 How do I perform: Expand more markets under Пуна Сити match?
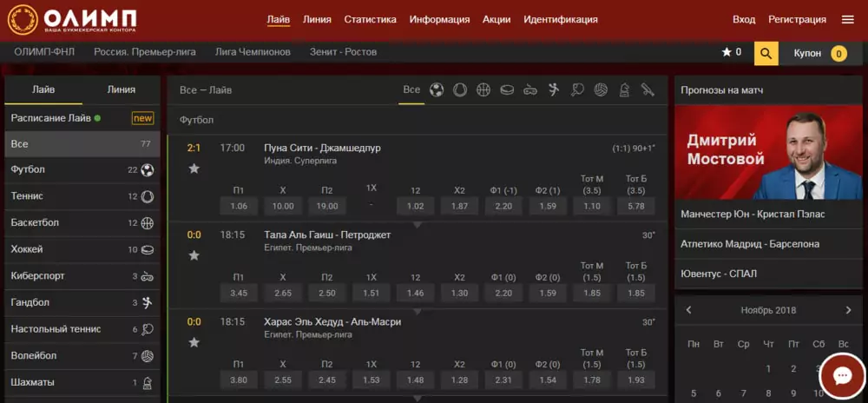tap(418, 225)
